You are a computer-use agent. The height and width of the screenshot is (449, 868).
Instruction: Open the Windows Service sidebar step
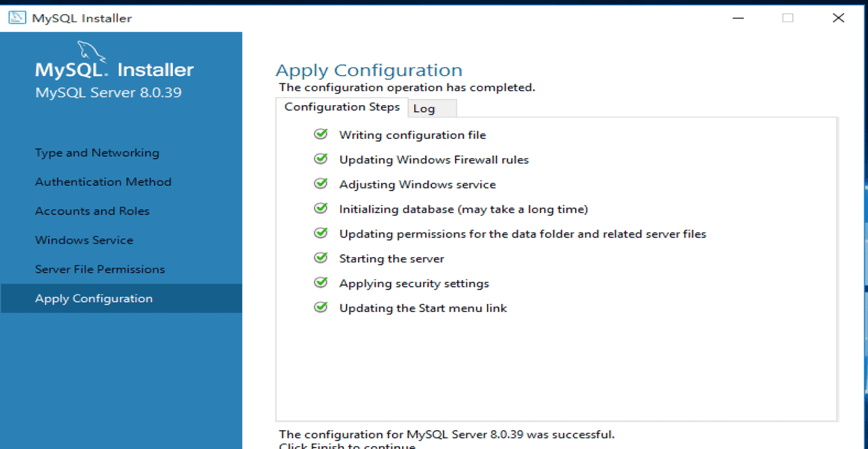coord(84,240)
